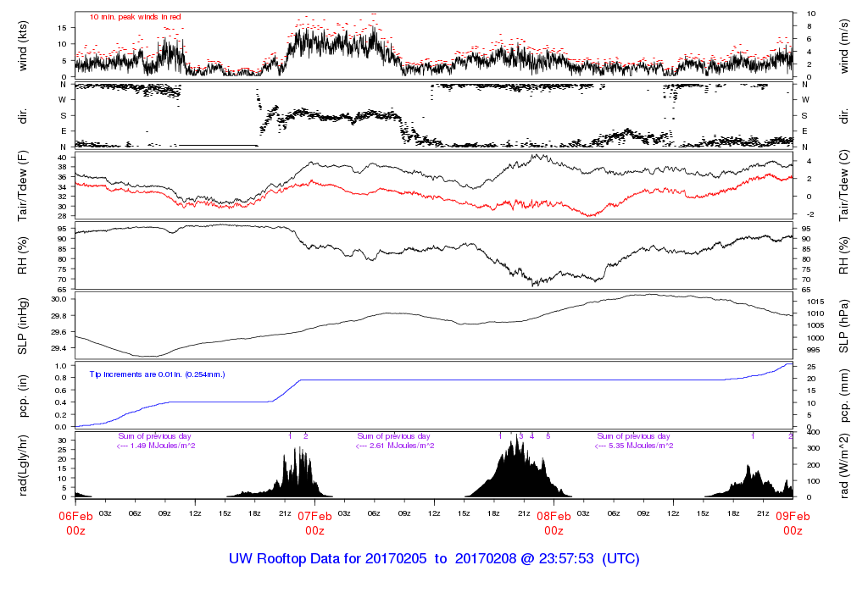Click the 'rad(Lgly/hr)' axis label
This screenshot has height=593, width=868.
(x=23, y=466)
